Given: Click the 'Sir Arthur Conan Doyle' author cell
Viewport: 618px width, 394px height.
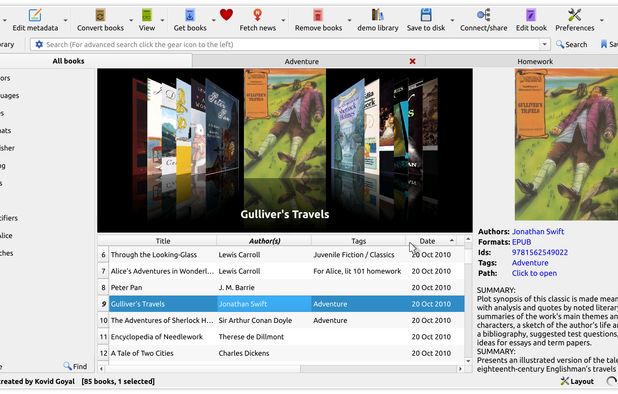Looking at the screenshot, I should coord(264,320).
